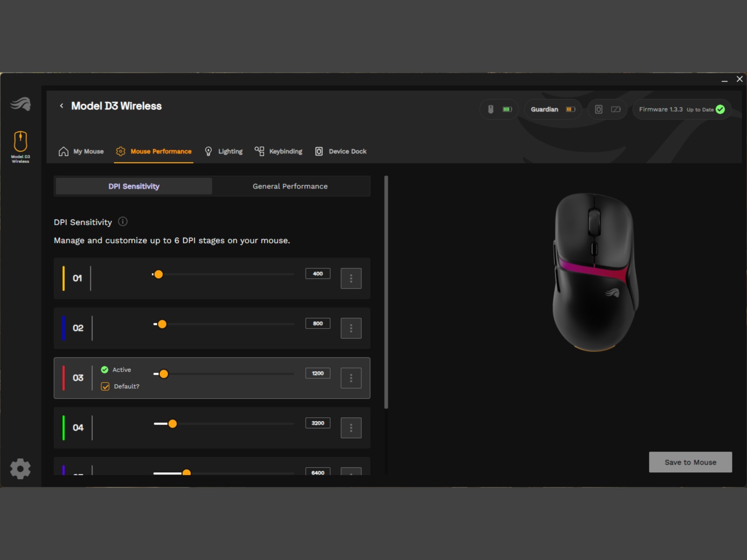Open the Keybinding tab

click(x=279, y=151)
